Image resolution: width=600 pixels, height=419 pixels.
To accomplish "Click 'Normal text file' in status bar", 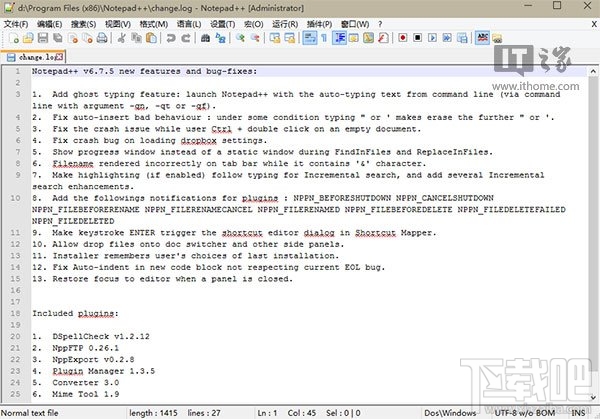I will click(x=29, y=413).
